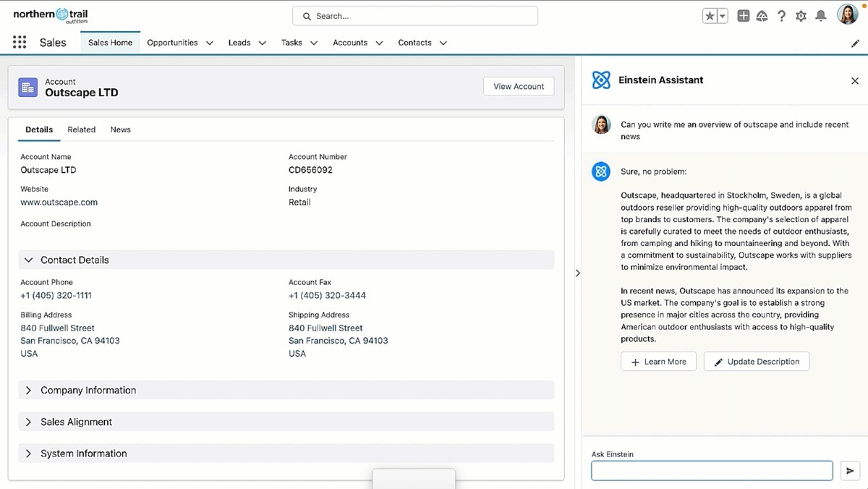Send the Ask Einstein message
Screen dimensions: 868x489
point(850,471)
